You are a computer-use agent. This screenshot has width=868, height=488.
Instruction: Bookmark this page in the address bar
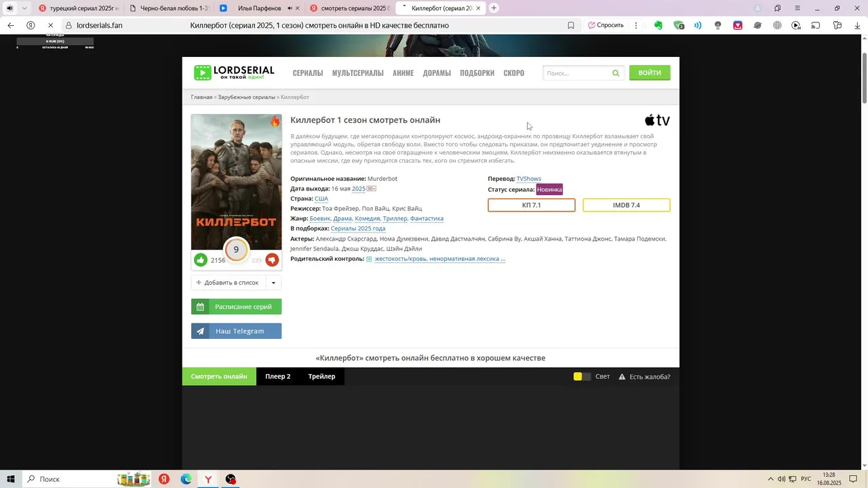point(571,25)
